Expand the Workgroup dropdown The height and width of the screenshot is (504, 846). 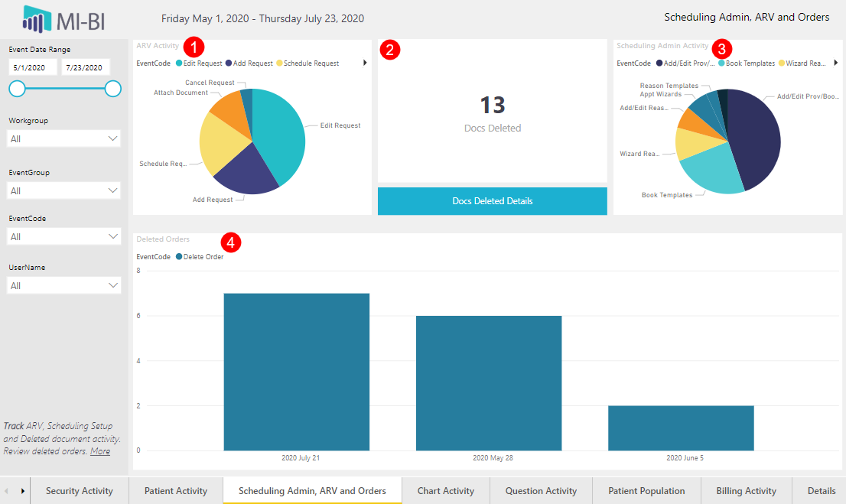(x=63, y=138)
